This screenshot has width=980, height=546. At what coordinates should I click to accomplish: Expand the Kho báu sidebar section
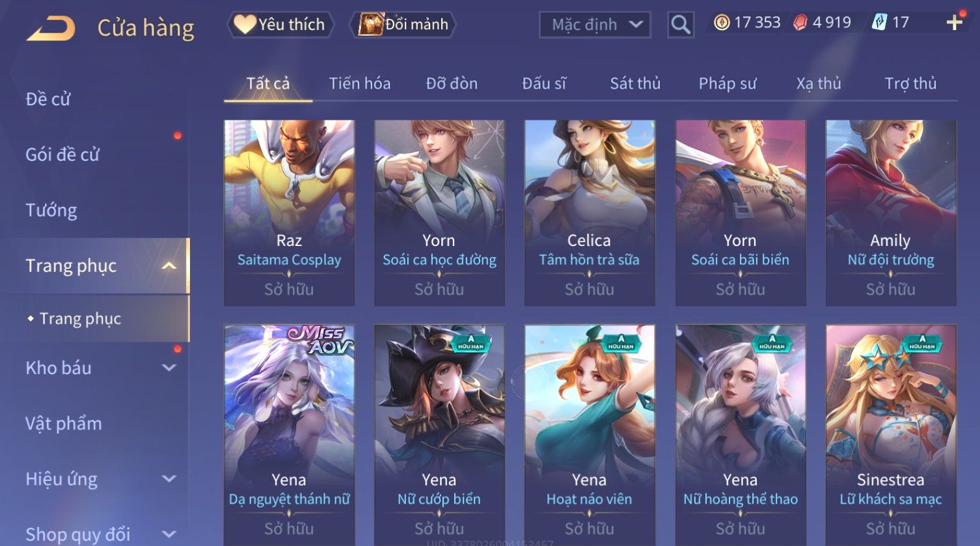click(169, 368)
